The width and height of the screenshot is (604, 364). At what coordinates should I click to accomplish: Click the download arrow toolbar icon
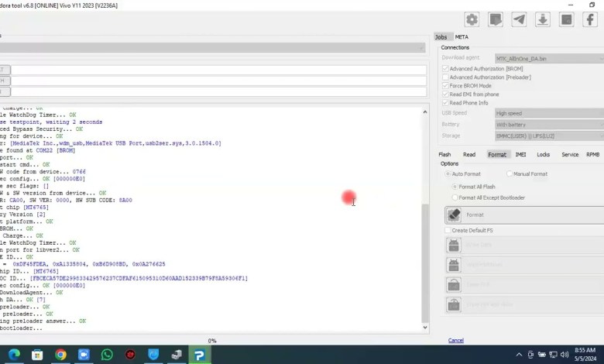(542, 19)
